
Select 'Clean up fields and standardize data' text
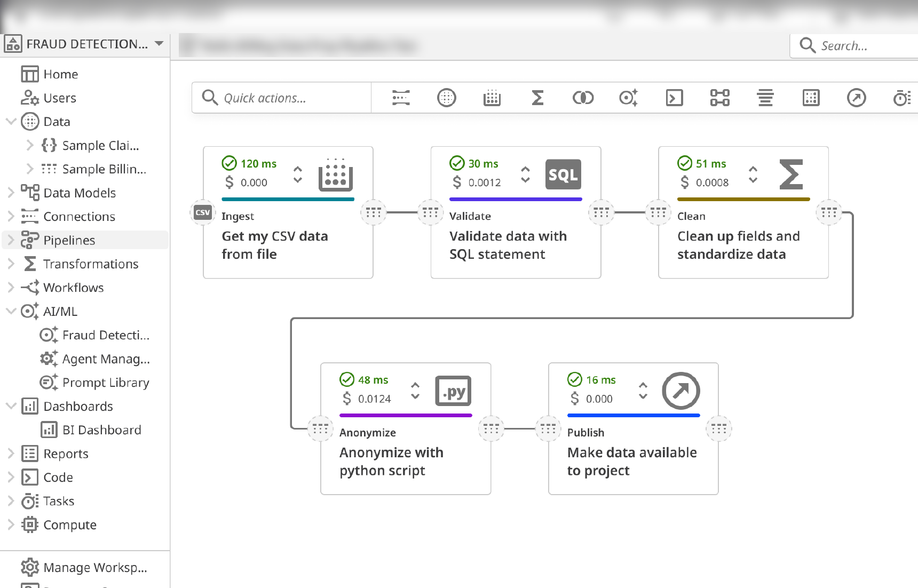point(739,245)
